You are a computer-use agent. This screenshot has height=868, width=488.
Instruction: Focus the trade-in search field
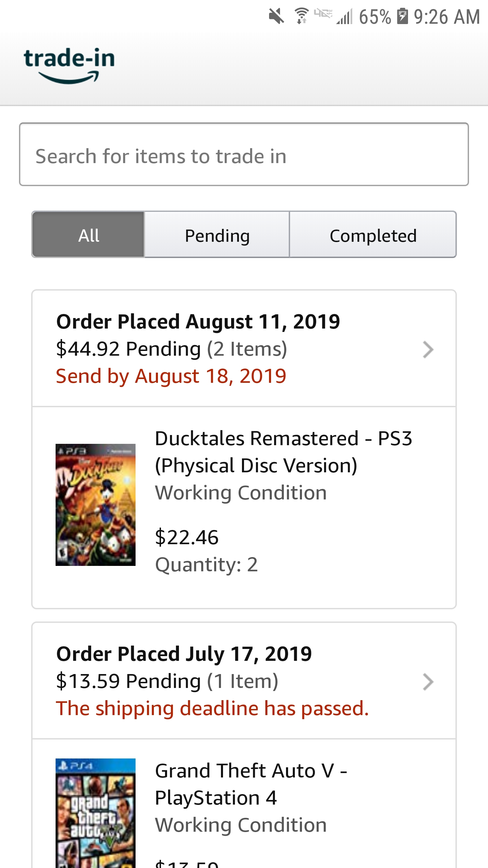[x=244, y=154]
